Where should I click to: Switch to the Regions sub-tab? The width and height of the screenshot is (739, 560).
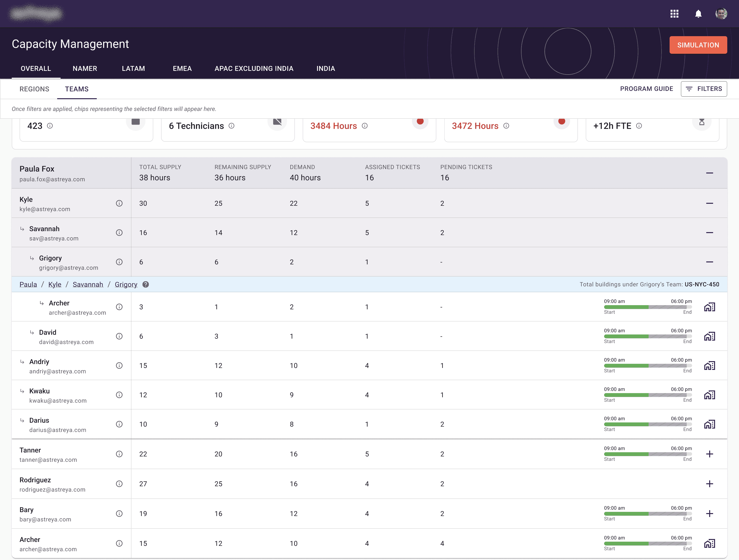tap(34, 89)
